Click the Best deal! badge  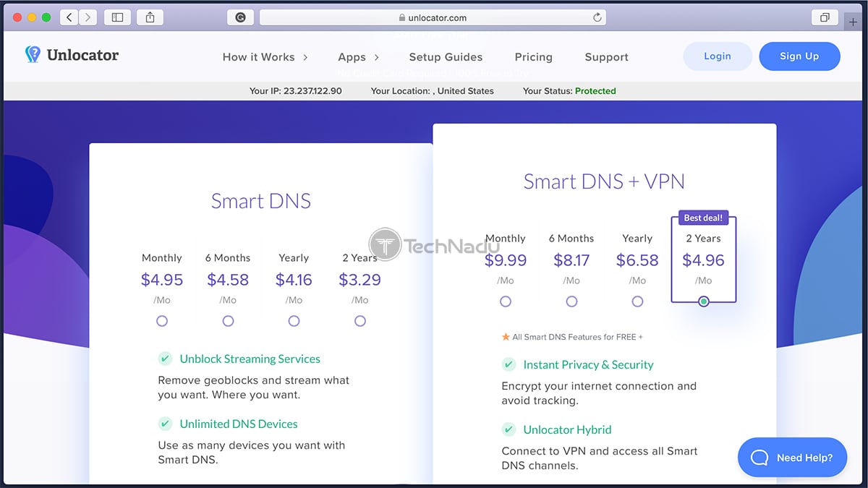[704, 218]
